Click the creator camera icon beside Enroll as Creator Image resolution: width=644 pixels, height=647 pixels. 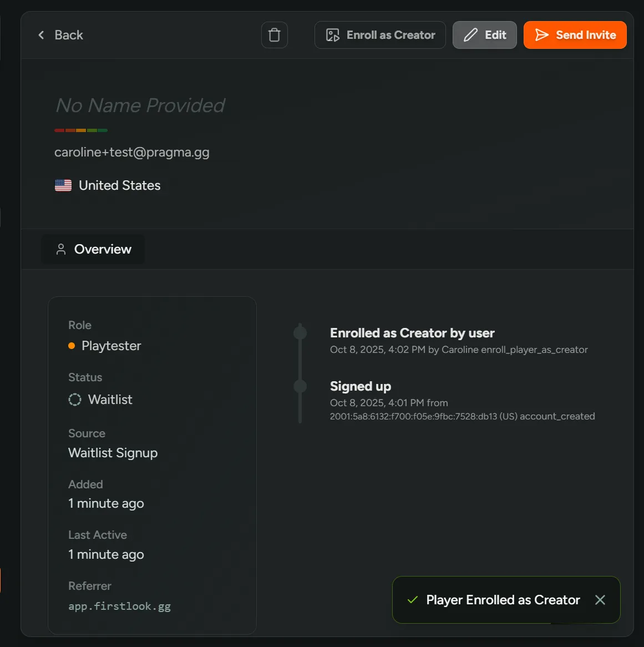point(333,34)
